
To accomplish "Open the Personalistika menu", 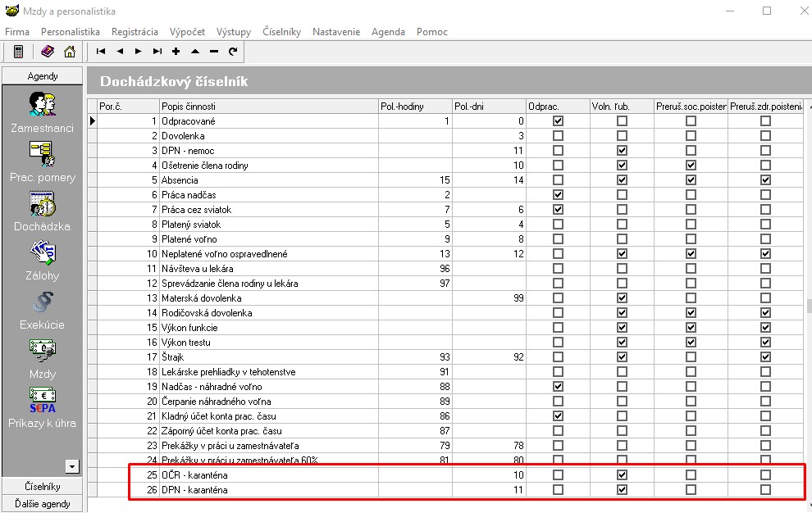I will [x=71, y=32].
